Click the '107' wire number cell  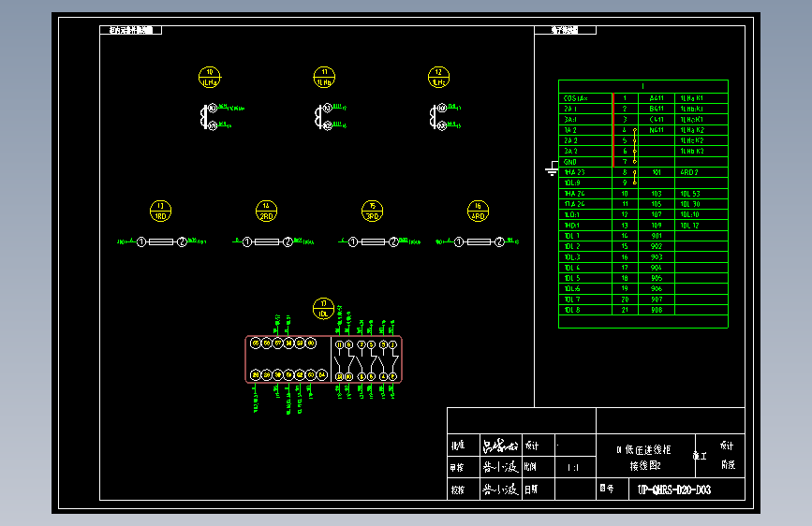pos(657,215)
